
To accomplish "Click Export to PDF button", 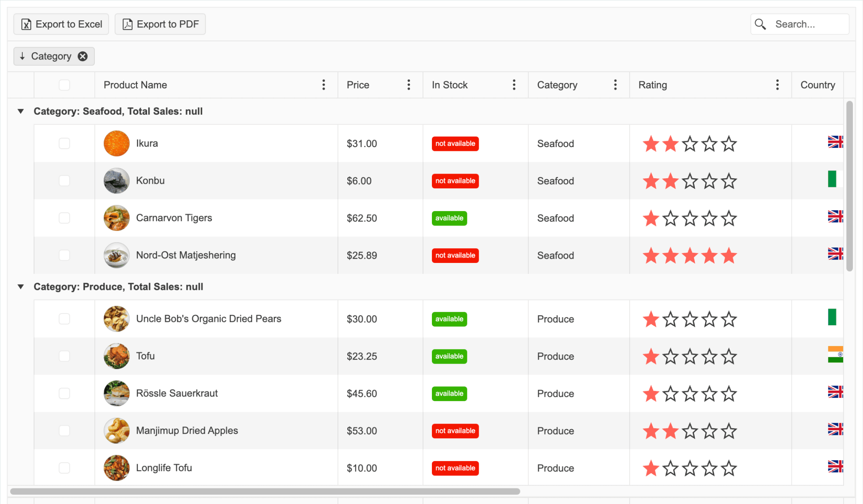I will point(160,24).
